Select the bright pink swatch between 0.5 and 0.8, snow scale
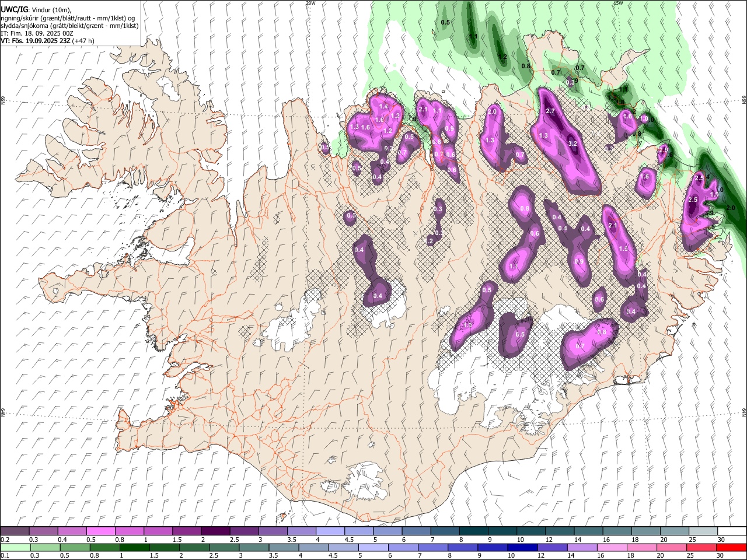Viewport: 747px width, 560px height. point(100,531)
